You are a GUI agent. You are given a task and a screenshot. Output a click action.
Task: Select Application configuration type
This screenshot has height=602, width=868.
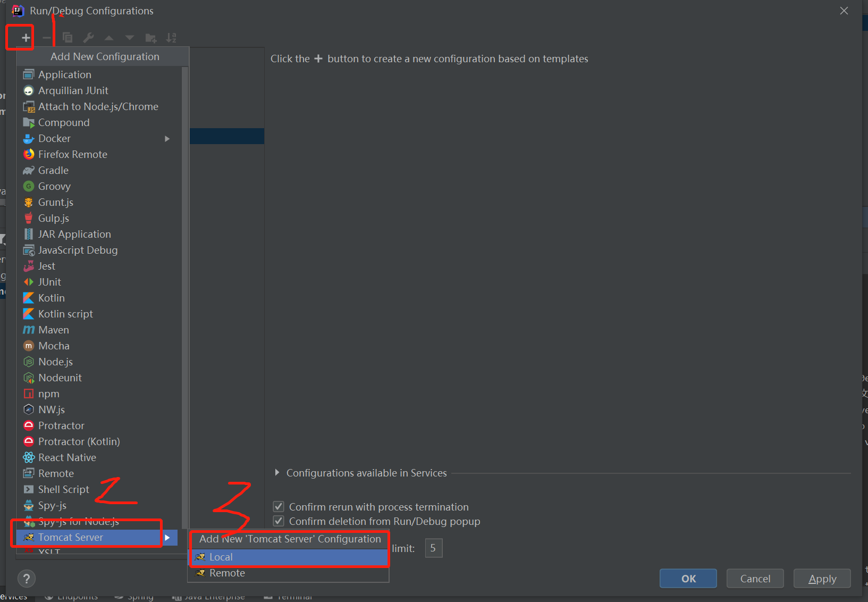click(x=99, y=74)
